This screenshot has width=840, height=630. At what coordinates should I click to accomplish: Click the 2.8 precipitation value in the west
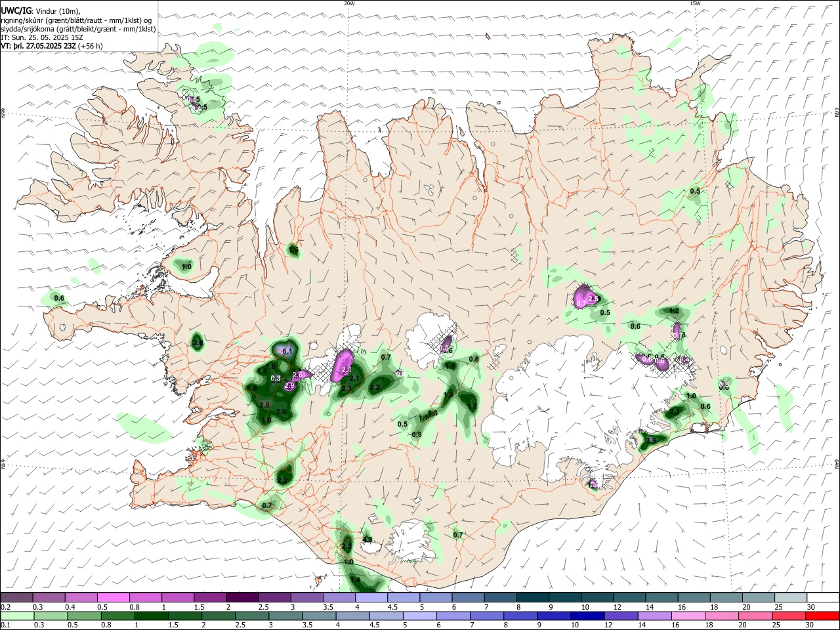198,342
